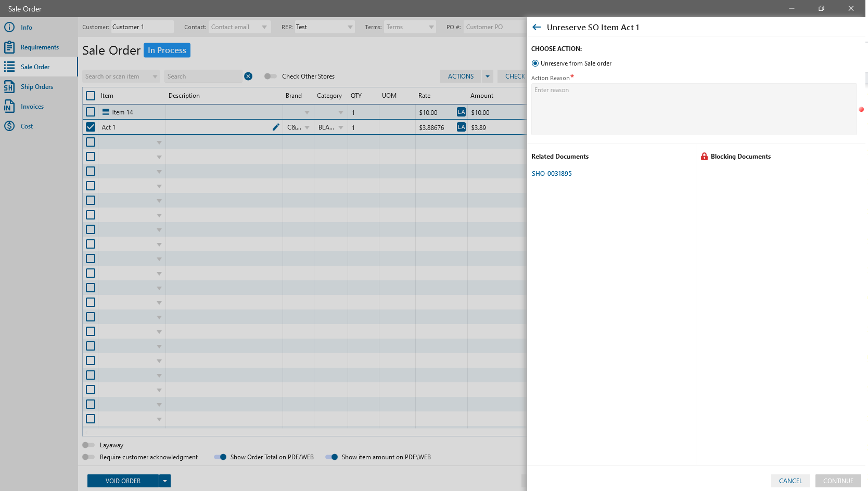Viewport: 868px width, 491px height.
Task: Click the Brand column header
Action: click(293, 96)
